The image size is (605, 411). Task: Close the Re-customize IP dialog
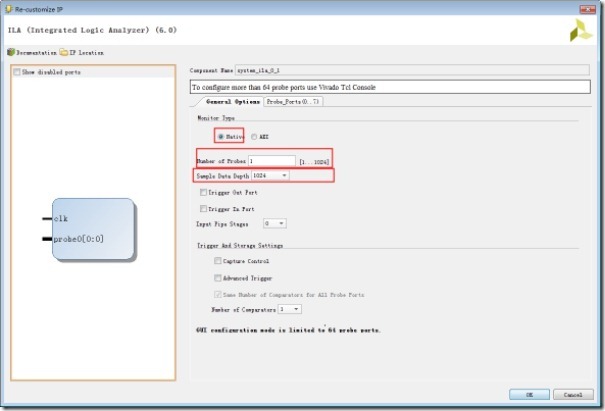(588, 9)
